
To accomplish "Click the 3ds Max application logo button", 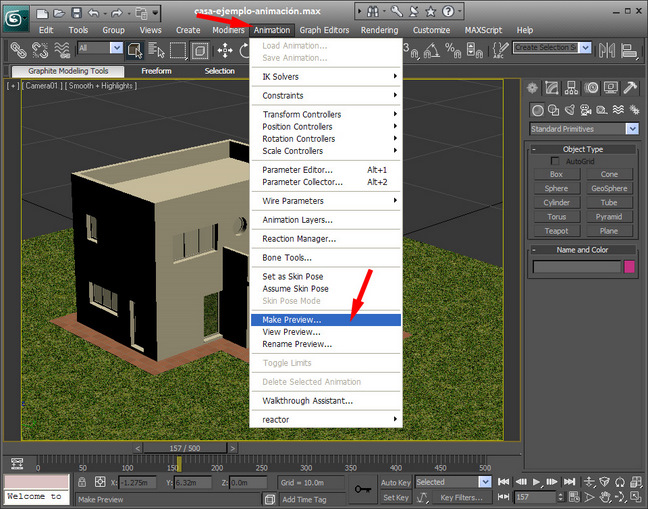I will [17, 18].
